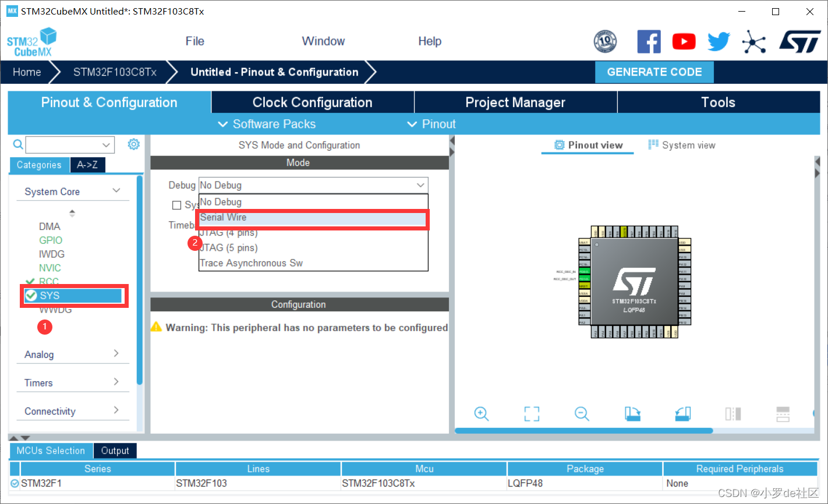Toggle the Sys checkbox under Debug
This screenshot has height=504, width=828.
pos(176,205)
